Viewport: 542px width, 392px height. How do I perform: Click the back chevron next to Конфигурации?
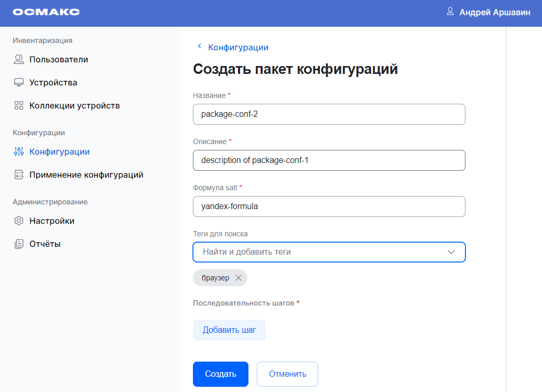pyautogui.click(x=199, y=46)
